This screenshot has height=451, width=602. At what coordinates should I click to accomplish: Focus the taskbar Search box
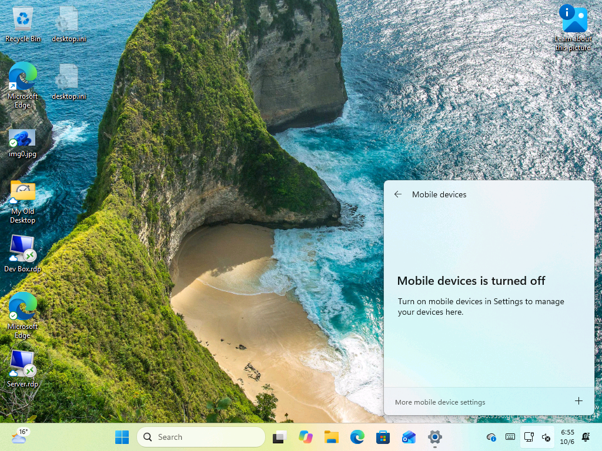[201, 437]
